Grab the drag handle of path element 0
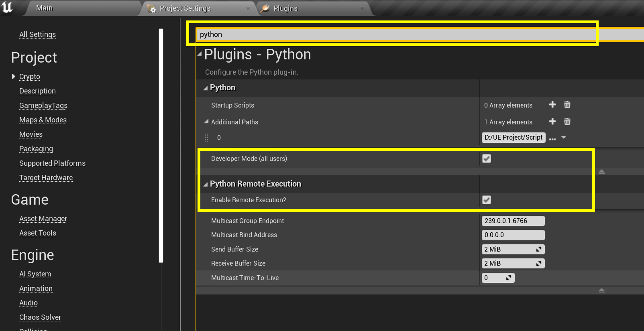The width and height of the screenshot is (644, 331). coord(207,138)
